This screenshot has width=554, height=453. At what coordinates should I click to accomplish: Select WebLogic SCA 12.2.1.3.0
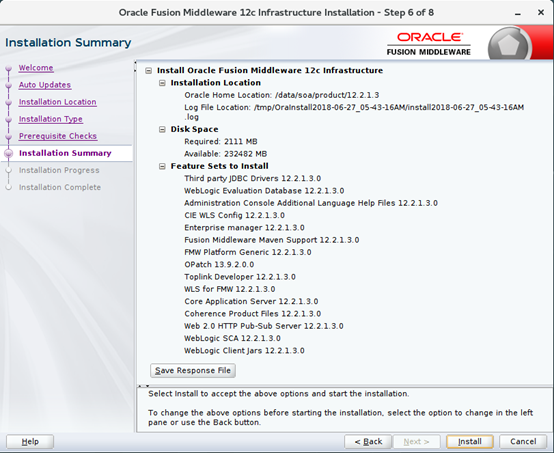(232, 339)
